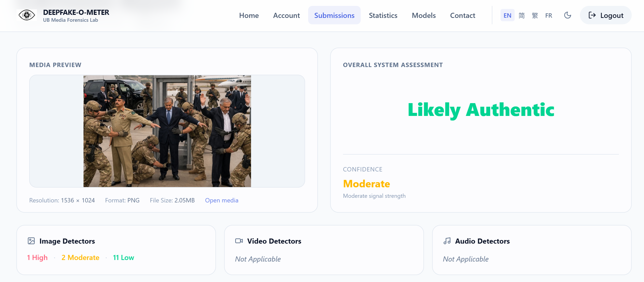Open the Submissions tab
The height and width of the screenshot is (282, 644).
pyautogui.click(x=334, y=15)
